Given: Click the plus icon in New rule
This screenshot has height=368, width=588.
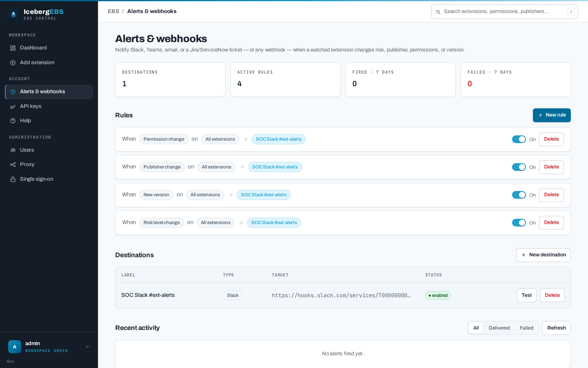Looking at the screenshot, I should [x=540, y=115].
